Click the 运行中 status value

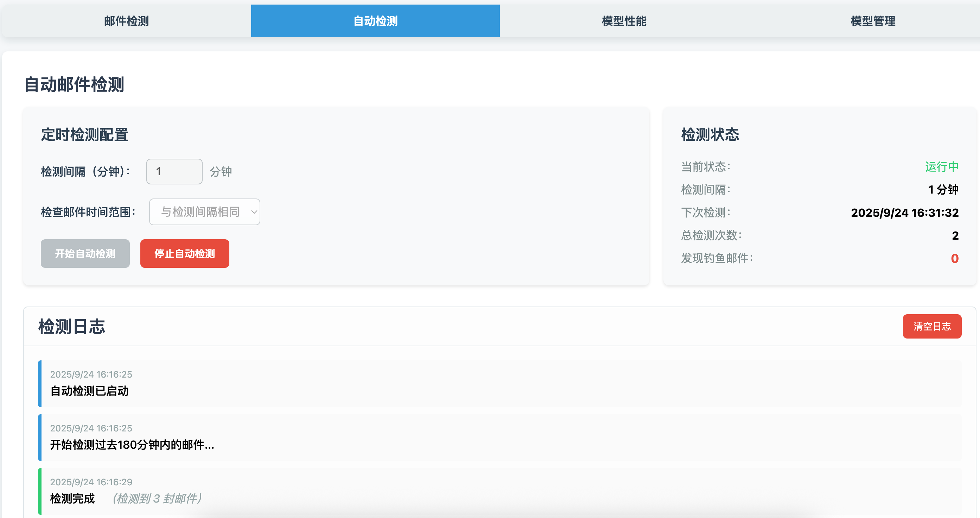click(942, 167)
